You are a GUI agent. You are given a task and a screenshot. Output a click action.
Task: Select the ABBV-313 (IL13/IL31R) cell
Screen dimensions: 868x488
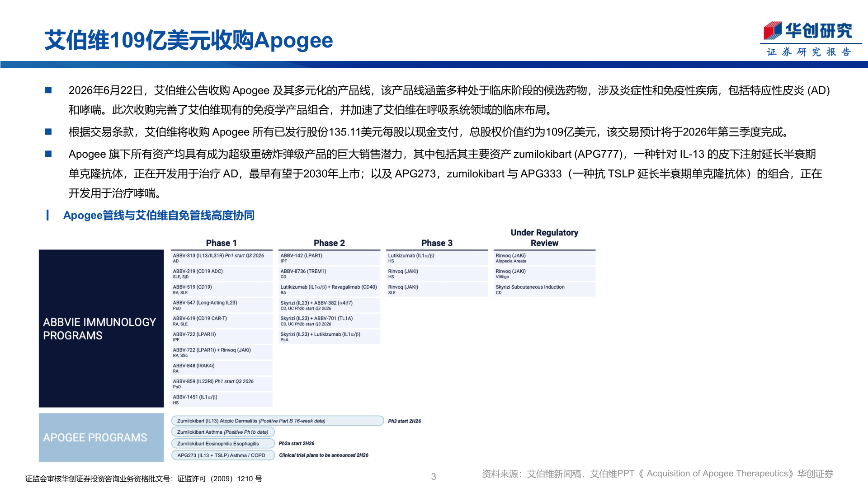tap(222, 258)
